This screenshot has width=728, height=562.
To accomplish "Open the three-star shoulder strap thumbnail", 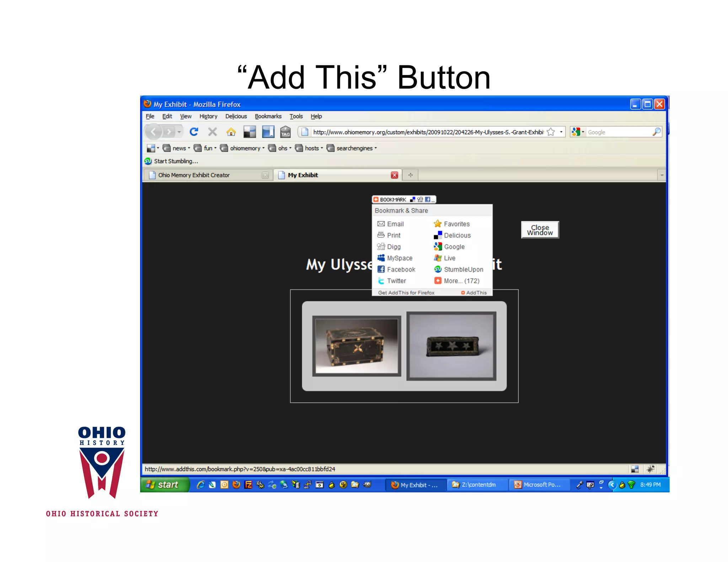I will click(x=451, y=346).
